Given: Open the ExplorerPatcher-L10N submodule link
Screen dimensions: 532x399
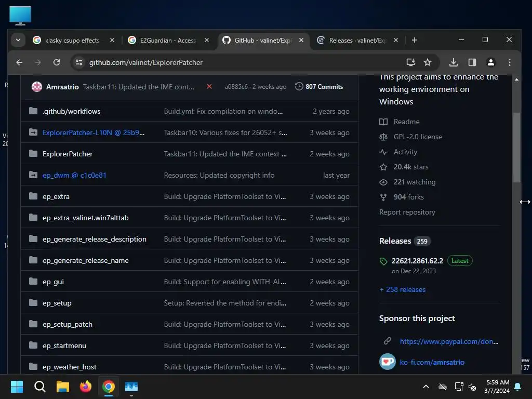Looking at the screenshot, I should pyautogui.click(x=94, y=132).
